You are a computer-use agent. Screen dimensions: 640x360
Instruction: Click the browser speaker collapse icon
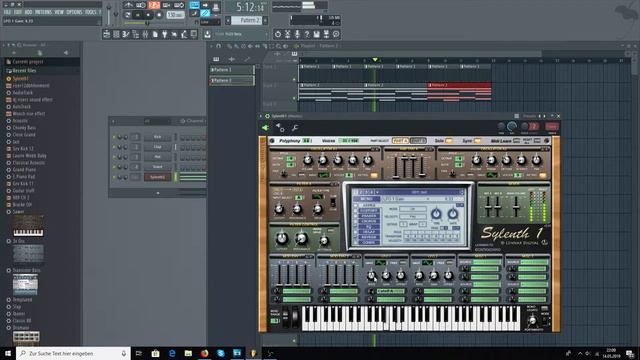click(66, 53)
